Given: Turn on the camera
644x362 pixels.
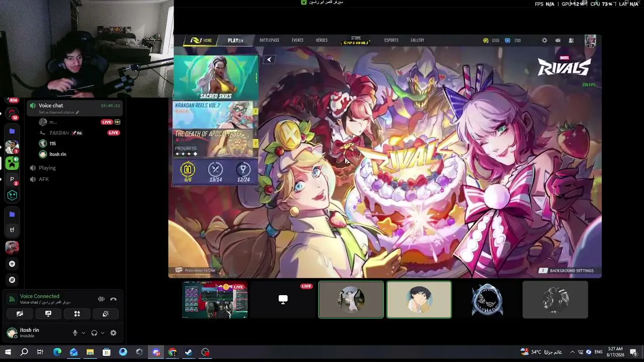Looking at the screenshot, I should pyautogui.click(x=20, y=314).
